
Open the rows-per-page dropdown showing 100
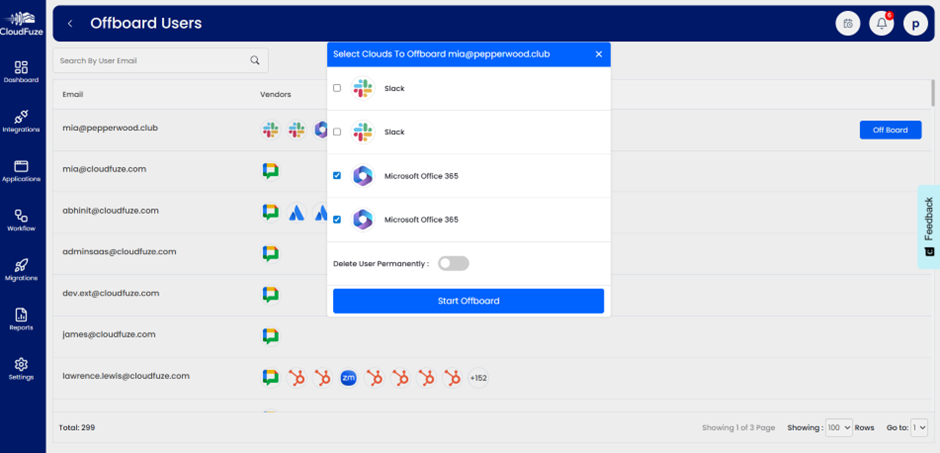(839, 427)
